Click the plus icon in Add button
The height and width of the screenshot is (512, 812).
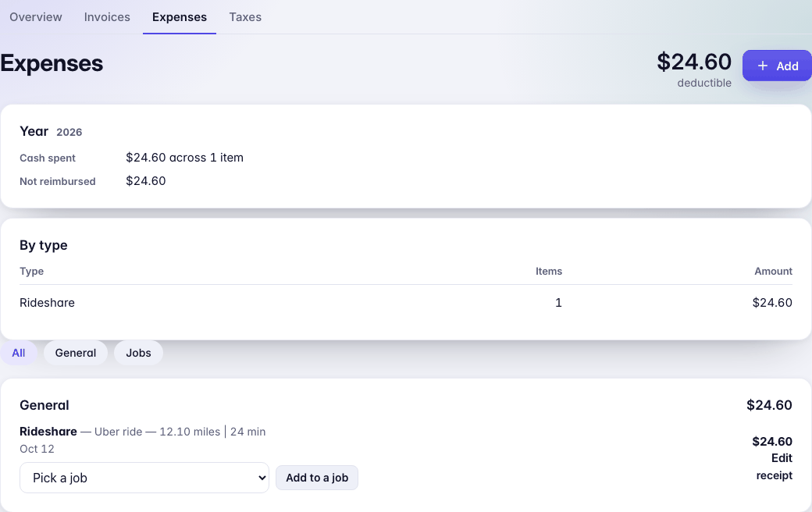[x=762, y=66]
